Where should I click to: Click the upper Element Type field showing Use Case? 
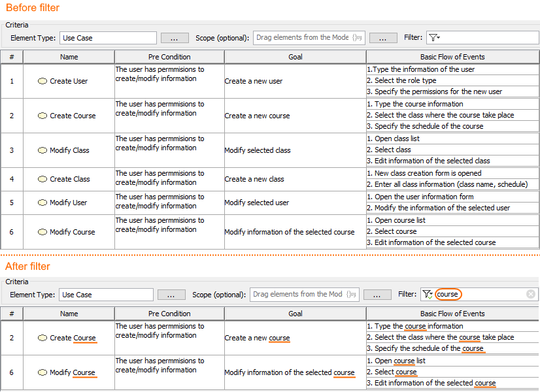pos(108,38)
